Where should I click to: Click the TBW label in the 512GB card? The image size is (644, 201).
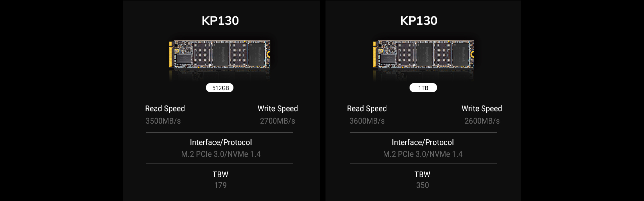coord(220,175)
